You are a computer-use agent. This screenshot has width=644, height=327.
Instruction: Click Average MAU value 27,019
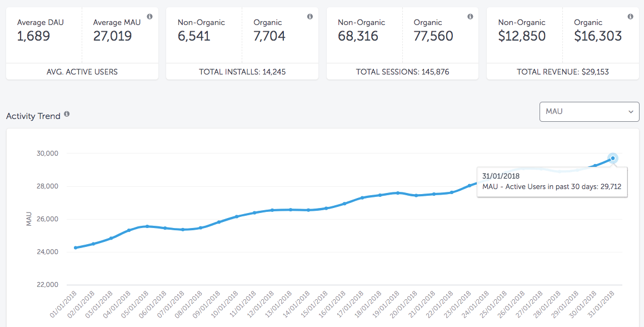coord(113,36)
